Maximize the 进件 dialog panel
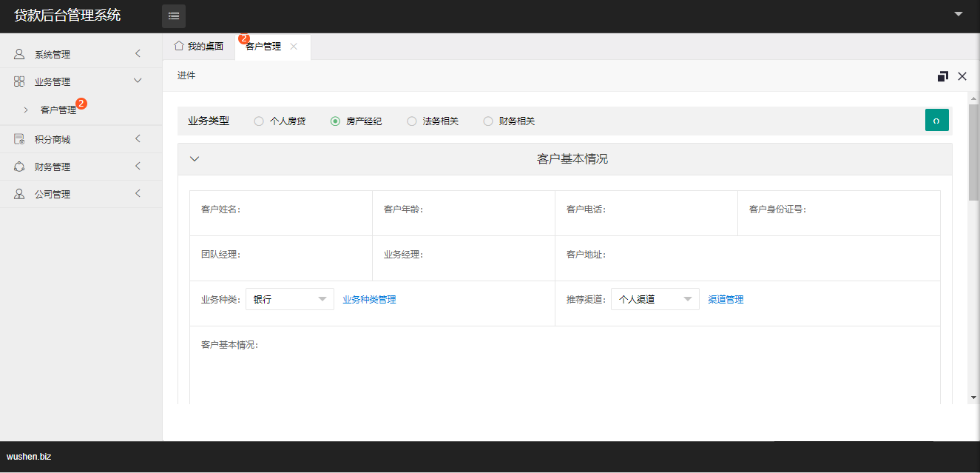 [942, 76]
